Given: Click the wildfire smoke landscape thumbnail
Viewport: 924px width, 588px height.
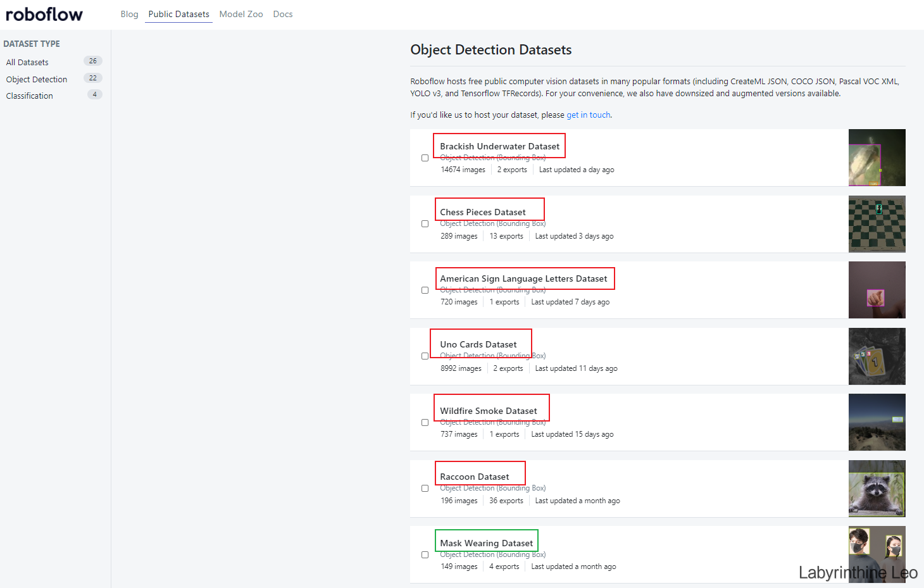Looking at the screenshot, I should [x=877, y=422].
